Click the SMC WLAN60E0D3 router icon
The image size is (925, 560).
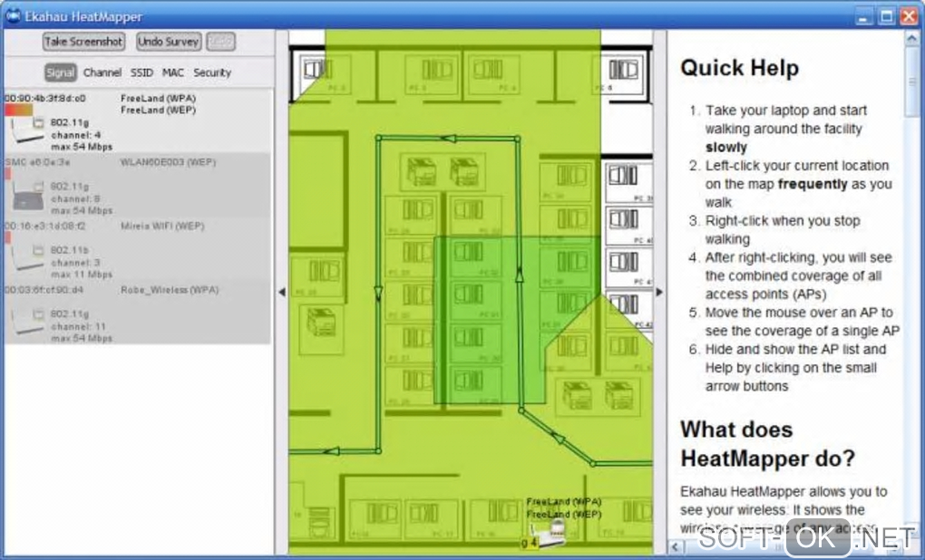click(28, 197)
